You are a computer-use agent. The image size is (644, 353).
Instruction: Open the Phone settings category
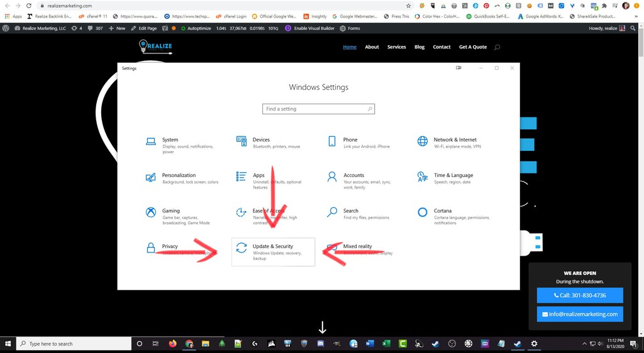click(362, 143)
